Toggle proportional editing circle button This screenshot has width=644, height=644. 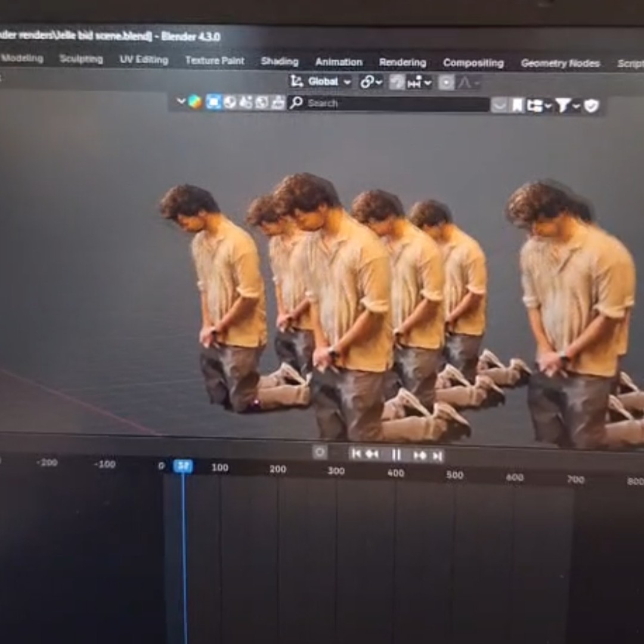447,83
